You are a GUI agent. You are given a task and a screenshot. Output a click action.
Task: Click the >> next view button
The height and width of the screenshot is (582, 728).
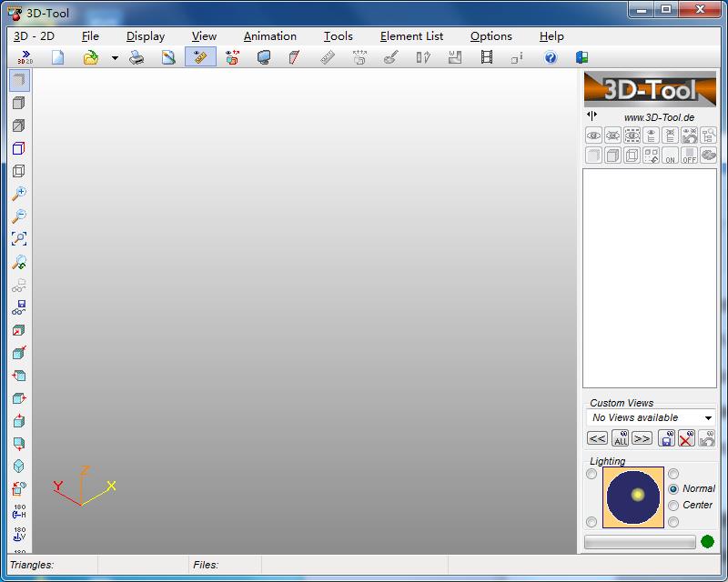coord(642,438)
